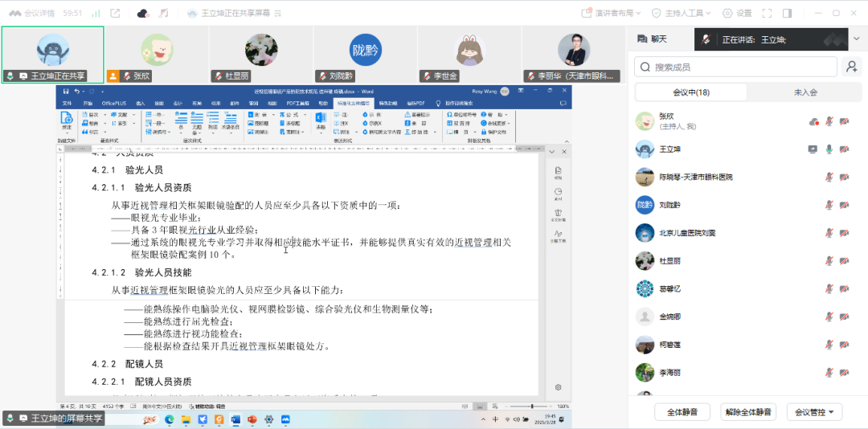Click the Undo icon in Word
The image size is (868, 429).
click(77, 91)
